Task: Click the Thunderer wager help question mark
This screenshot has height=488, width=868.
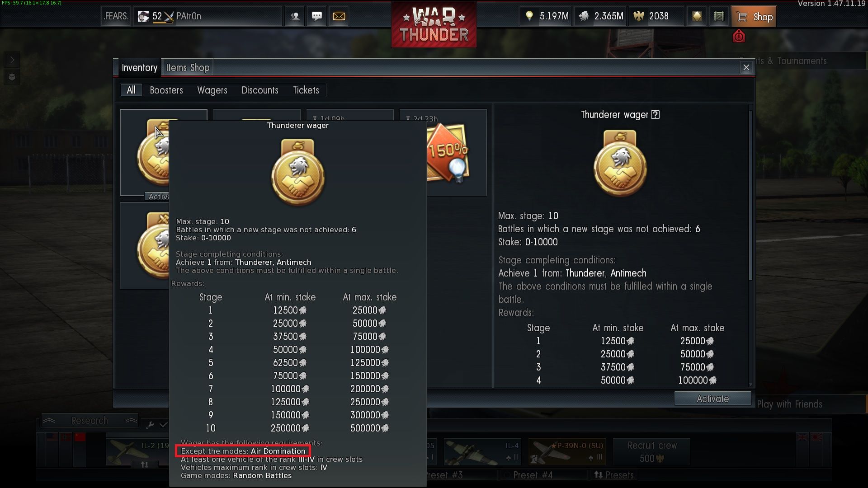Action: [x=655, y=115]
